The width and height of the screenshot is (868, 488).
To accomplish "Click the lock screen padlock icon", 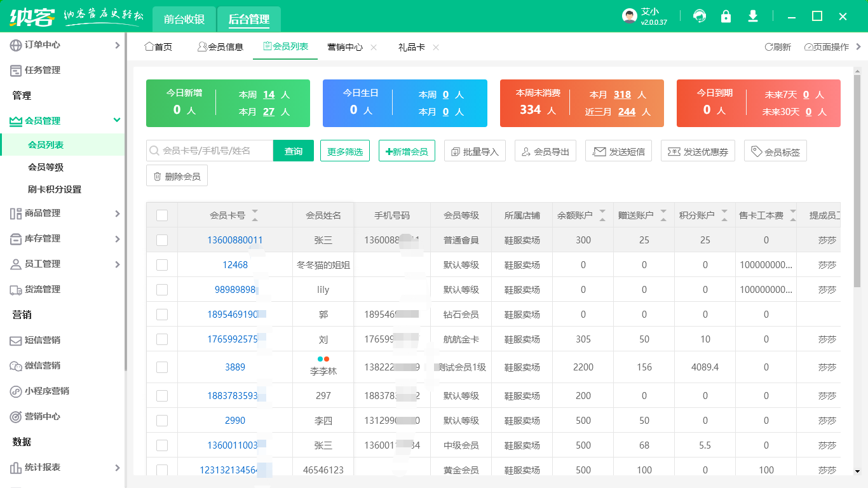I will coord(726,17).
